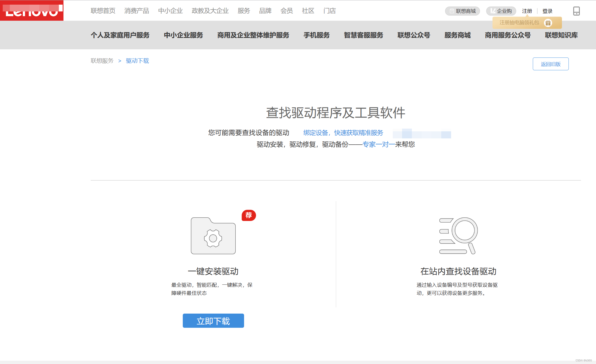Click the 专家一对一 link
Viewport: 596px width, 364px height.
click(x=379, y=144)
